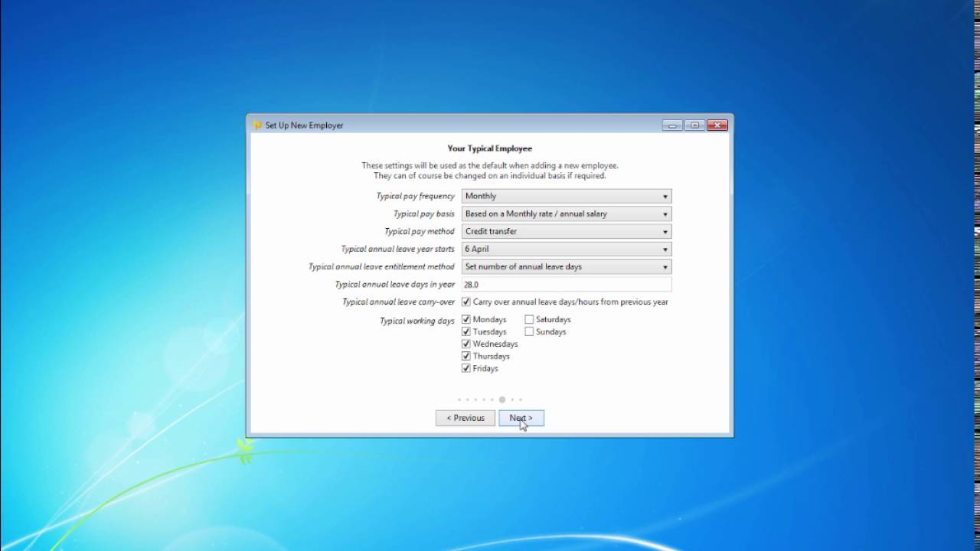Open the annual leave entitlement method dropdown

567,266
